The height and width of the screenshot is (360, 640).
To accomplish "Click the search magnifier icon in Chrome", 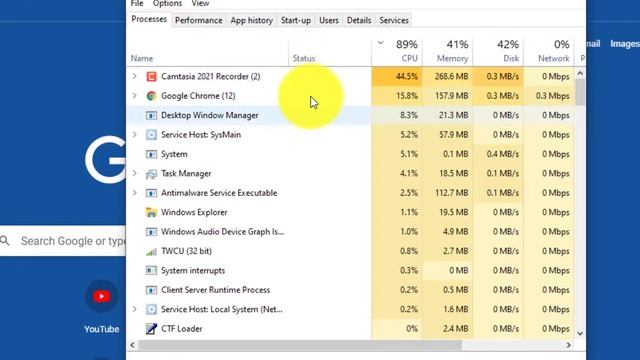I will 5,241.
